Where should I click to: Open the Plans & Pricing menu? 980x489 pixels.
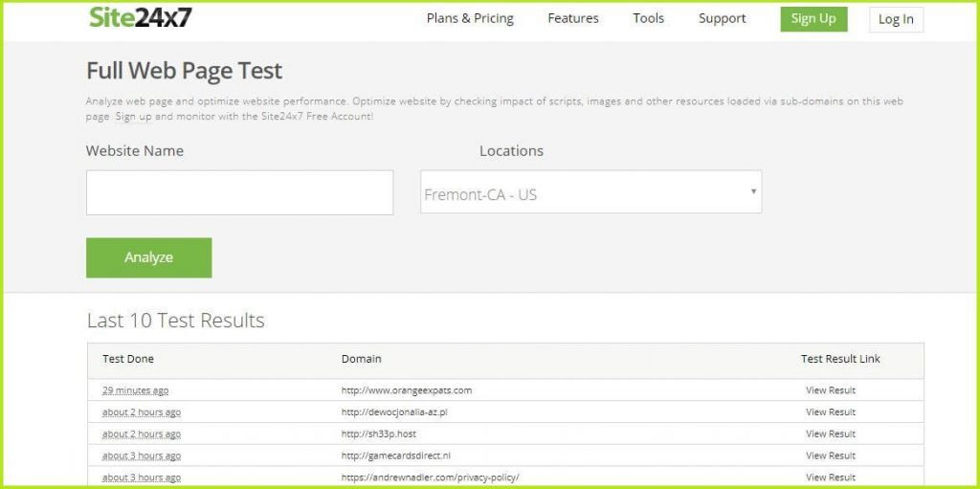470,19
